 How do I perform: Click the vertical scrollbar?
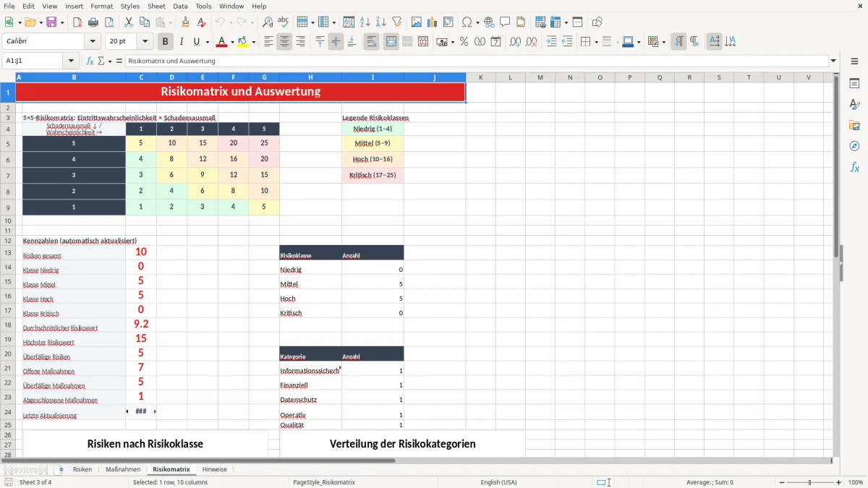point(837,264)
